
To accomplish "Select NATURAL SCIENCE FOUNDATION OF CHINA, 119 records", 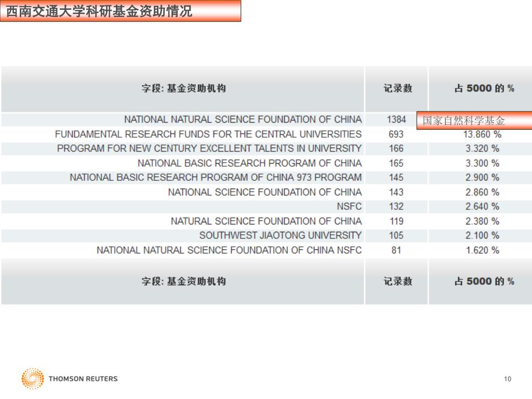I will pyautogui.click(x=267, y=221).
